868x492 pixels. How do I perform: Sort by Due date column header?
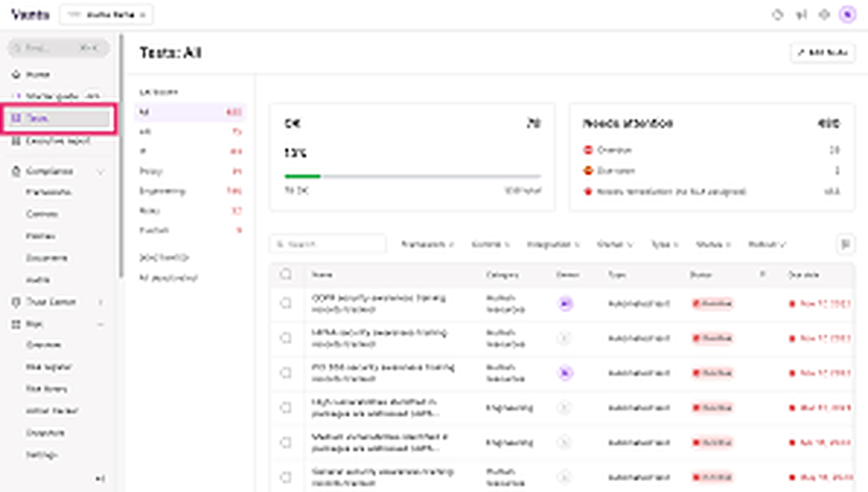pos(803,275)
